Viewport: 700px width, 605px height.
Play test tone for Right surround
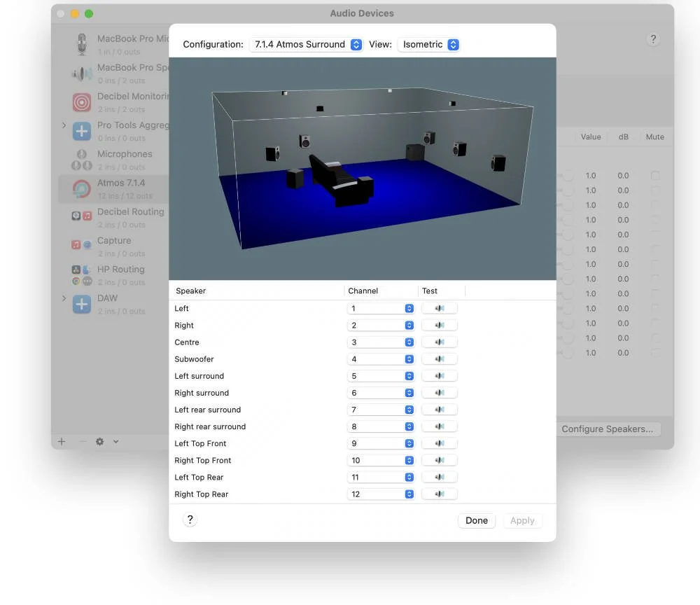click(440, 393)
